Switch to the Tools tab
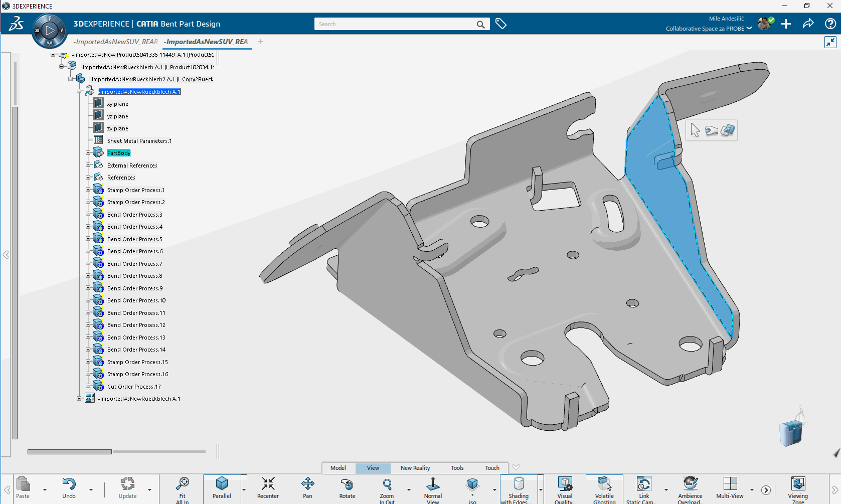Screen dimensions: 841x504 457,468
